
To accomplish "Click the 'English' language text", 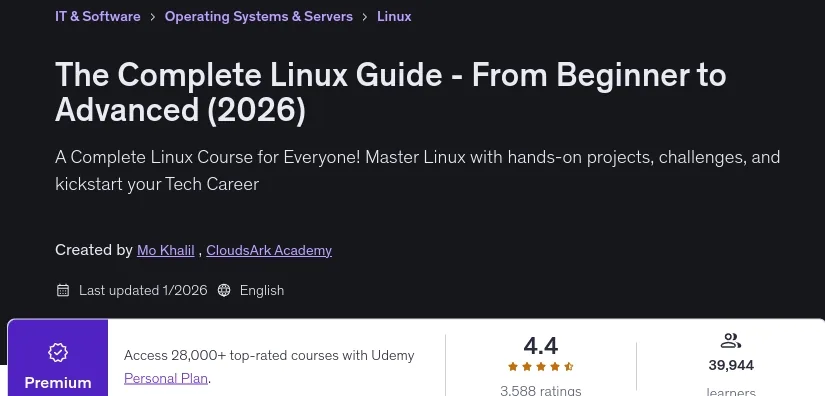I will pyautogui.click(x=262, y=290).
